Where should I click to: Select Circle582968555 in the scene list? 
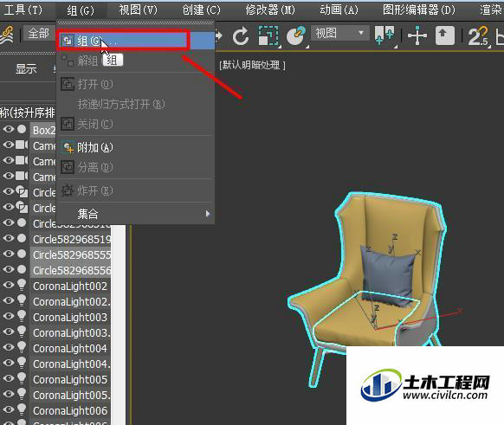click(72, 254)
